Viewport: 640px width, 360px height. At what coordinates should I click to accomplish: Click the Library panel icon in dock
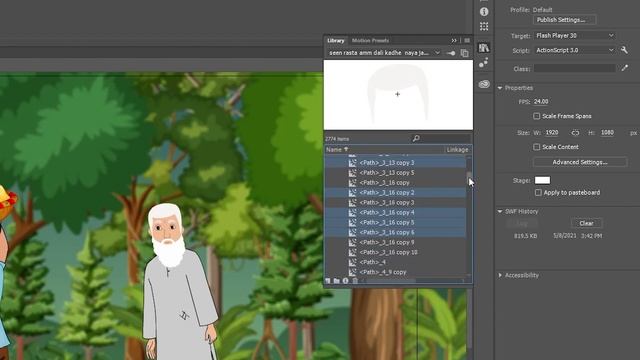[x=484, y=48]
